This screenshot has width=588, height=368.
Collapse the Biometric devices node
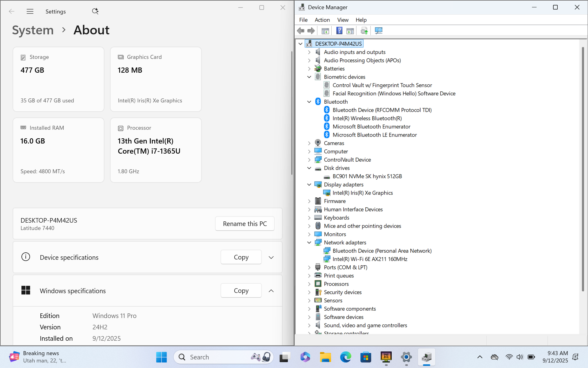[x=309, y=77]
